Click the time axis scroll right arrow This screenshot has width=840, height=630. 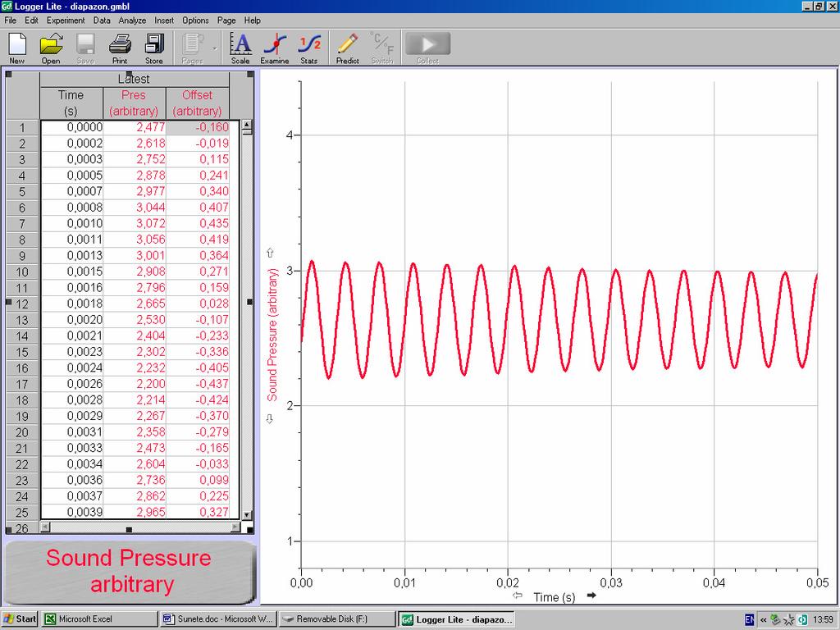click(591, 596)
